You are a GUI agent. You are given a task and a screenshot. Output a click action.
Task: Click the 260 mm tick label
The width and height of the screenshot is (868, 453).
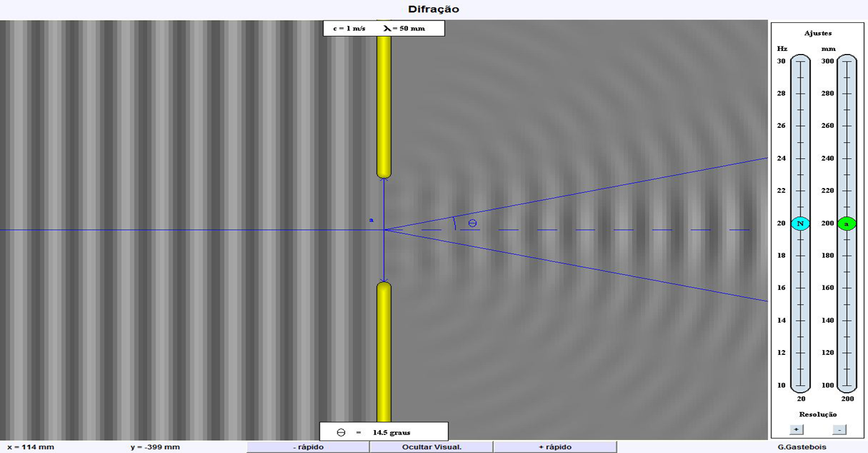click(828, 126)
